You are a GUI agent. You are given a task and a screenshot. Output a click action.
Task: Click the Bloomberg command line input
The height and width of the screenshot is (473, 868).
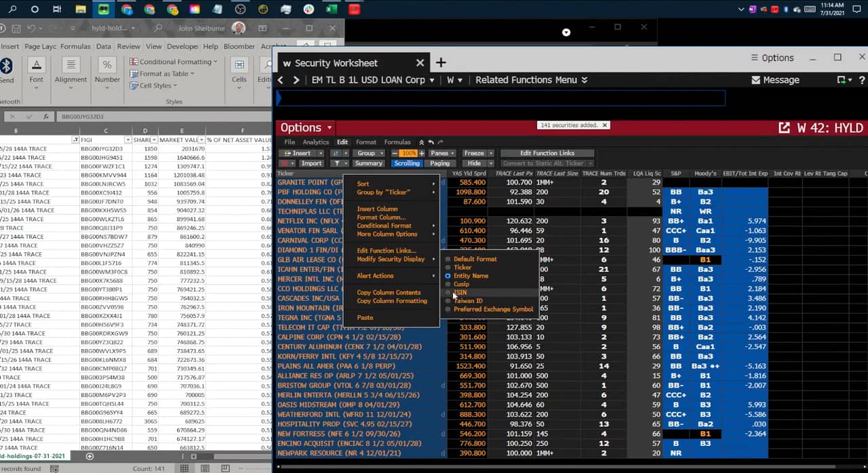[500, 99]
